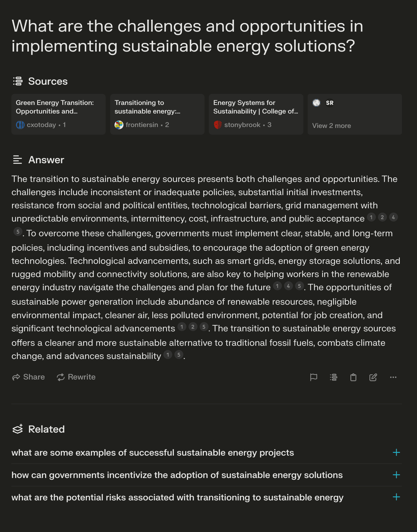Copy answer with the clipboard icon
The height and width of the screenshot is (532, 417).
[x=353, y=377]
